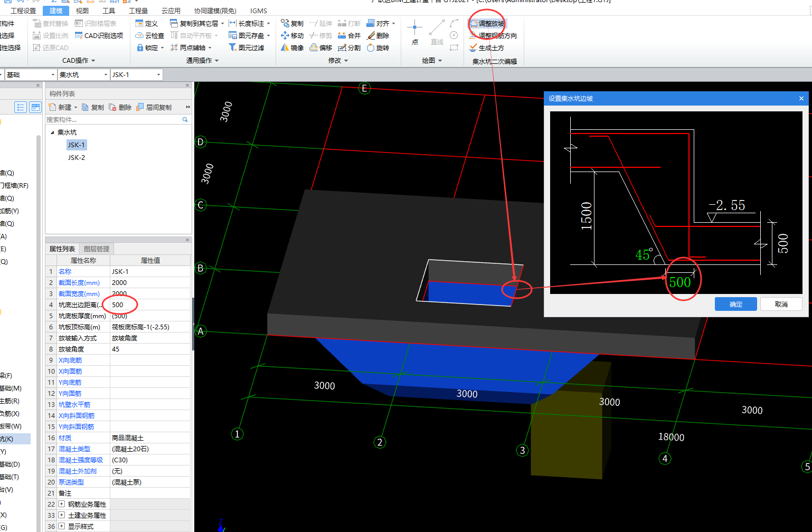The height and width of the screenshot is (532, 812).
Task: Click 复制 in component list toolbar
Action: 93,107
